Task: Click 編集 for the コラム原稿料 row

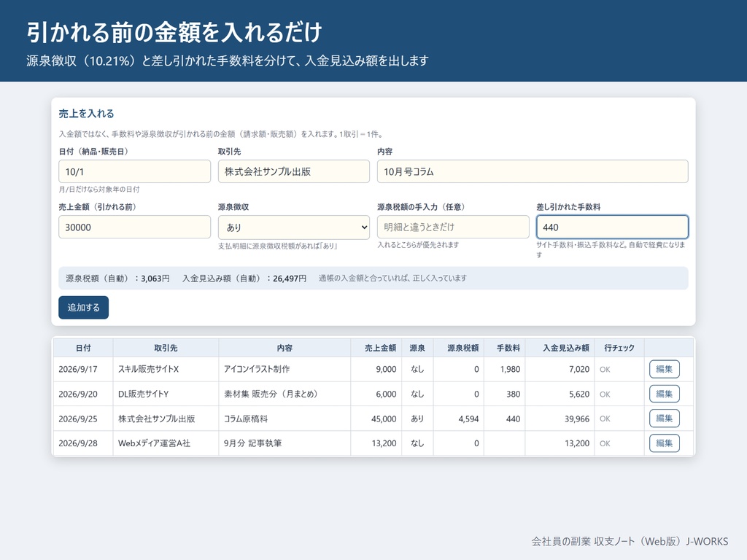Action: pyautogui.click(x=664, y=419)
